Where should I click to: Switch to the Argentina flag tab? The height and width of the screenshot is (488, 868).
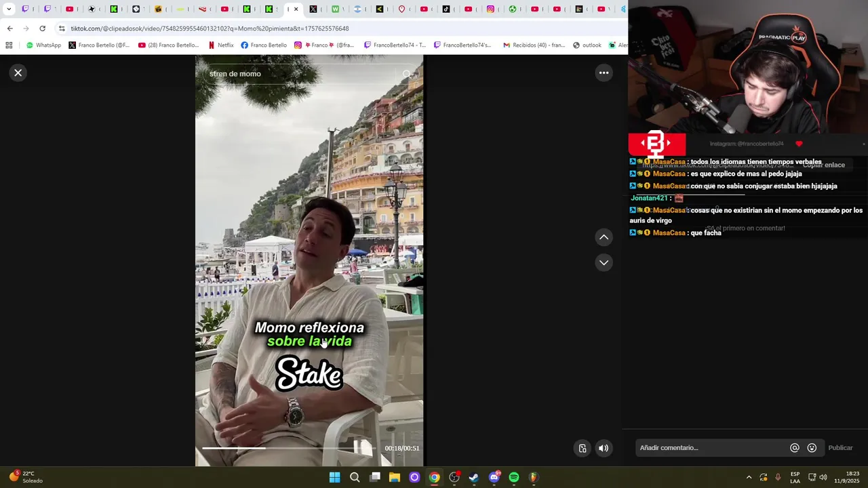(x=357, y=9)
